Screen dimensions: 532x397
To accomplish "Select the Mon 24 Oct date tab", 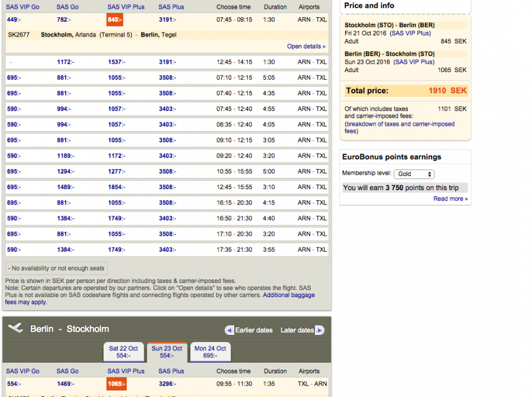I will pos(210,352).
